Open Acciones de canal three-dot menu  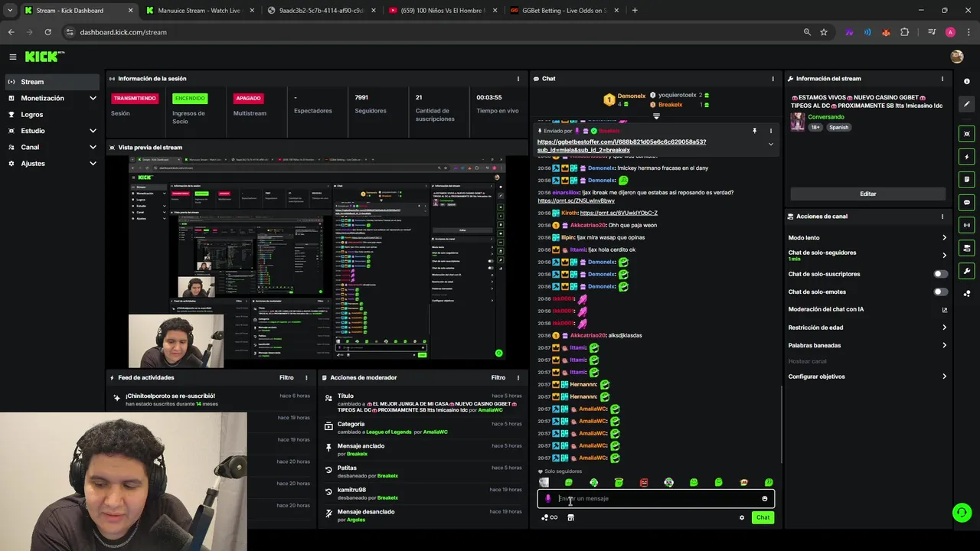[942, 217]
